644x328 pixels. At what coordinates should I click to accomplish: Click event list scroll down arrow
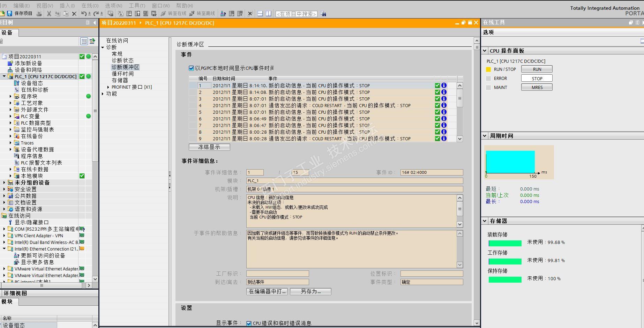pyautogui.click(x=460, y=139)
